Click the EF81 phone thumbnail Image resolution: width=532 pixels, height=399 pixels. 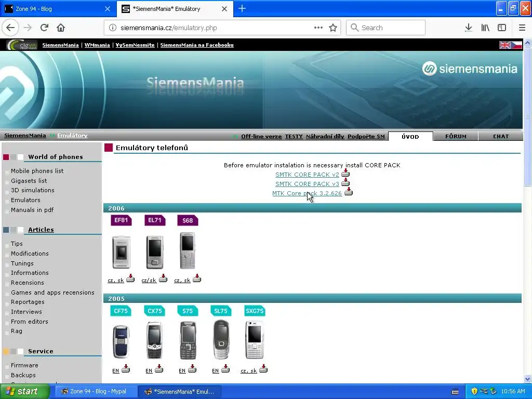click(121, 252)
